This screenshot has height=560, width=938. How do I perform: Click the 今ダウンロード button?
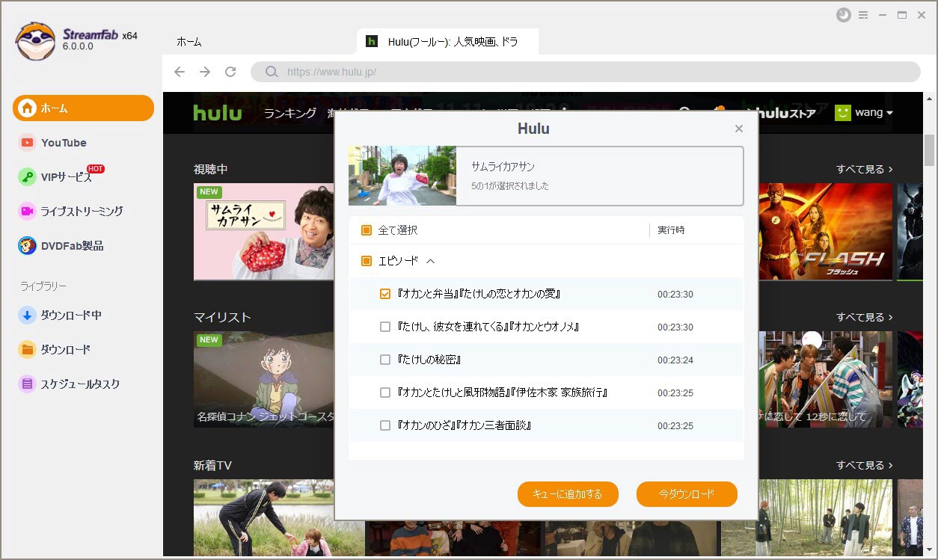(687, 494)
